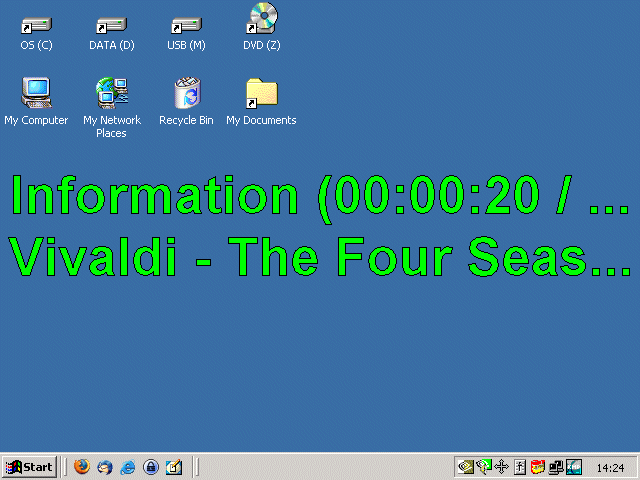Launch Firefox from the quick launch bar
The image size is (640, 480).
pyautogui.click(x=82, y=467)
